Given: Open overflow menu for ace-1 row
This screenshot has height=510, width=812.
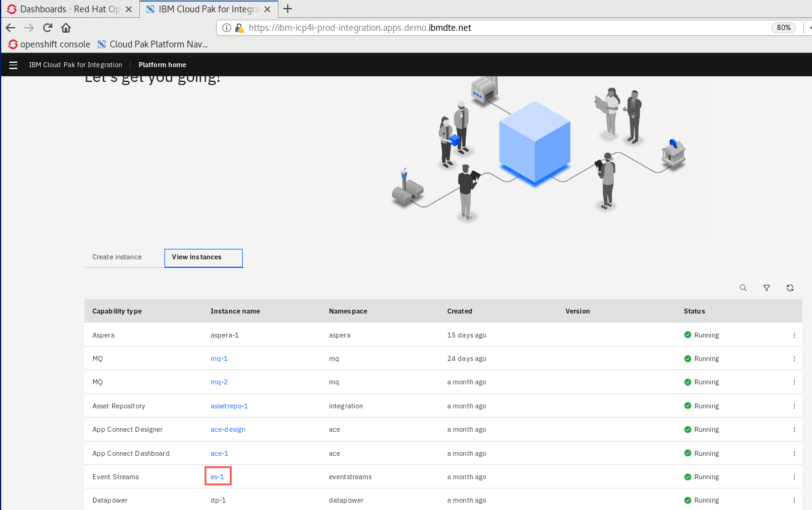Looking at the screenshot, I should tap(794, 453).
